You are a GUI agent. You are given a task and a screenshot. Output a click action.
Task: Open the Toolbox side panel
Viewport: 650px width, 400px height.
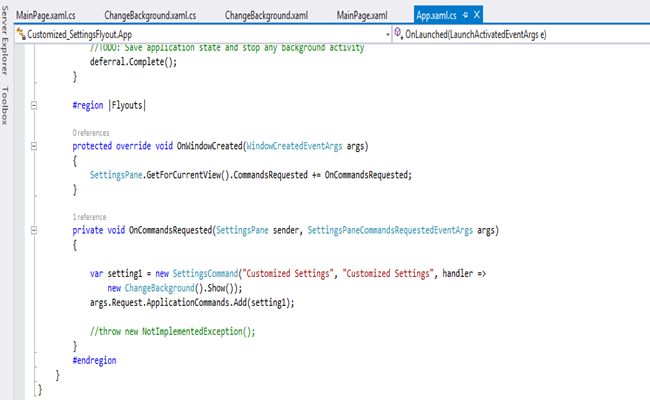pyautogui.click(x=5, y=105)
